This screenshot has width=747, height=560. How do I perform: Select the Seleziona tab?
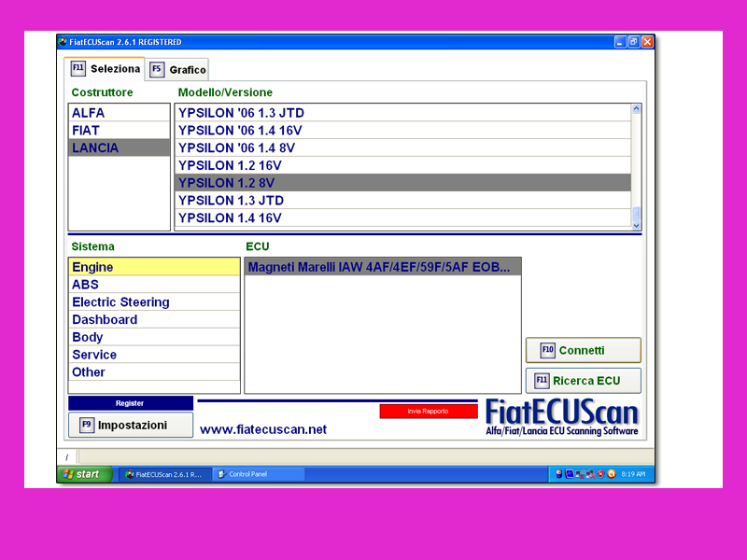click(106, 69)
